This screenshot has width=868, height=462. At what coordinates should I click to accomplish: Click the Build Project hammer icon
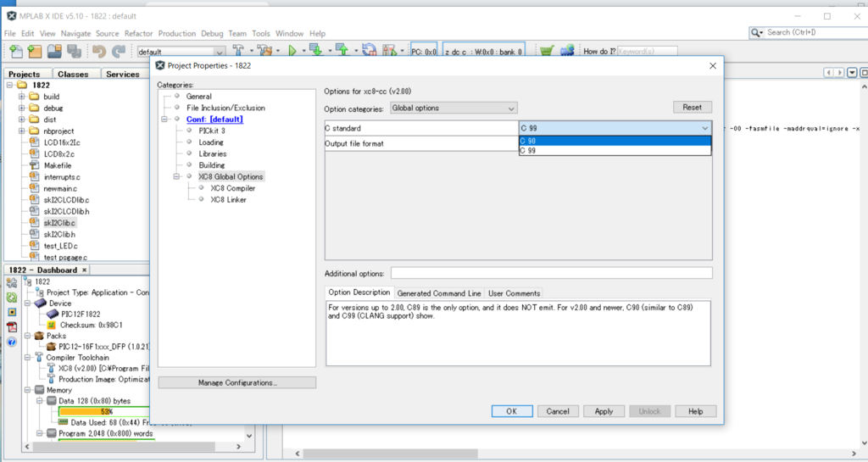(x=238, y=51)
